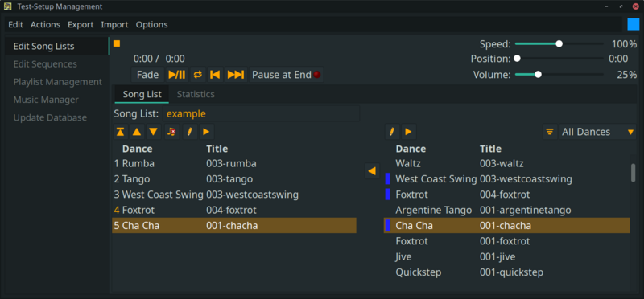Select row 4 Foxtrot in song list

(x=234, y=210)
